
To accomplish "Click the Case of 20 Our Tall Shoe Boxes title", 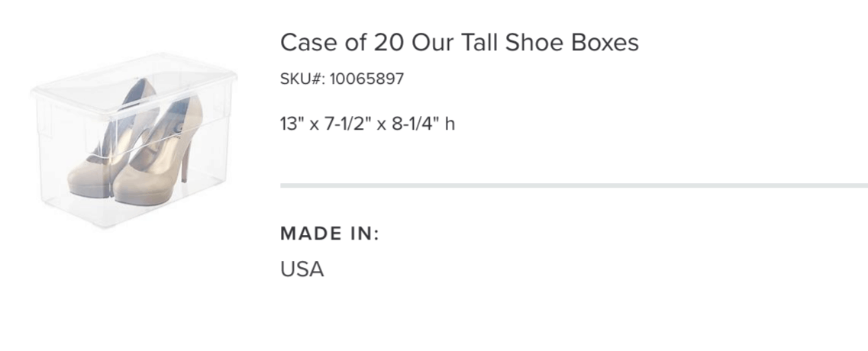I will click(x=460, y=43).
